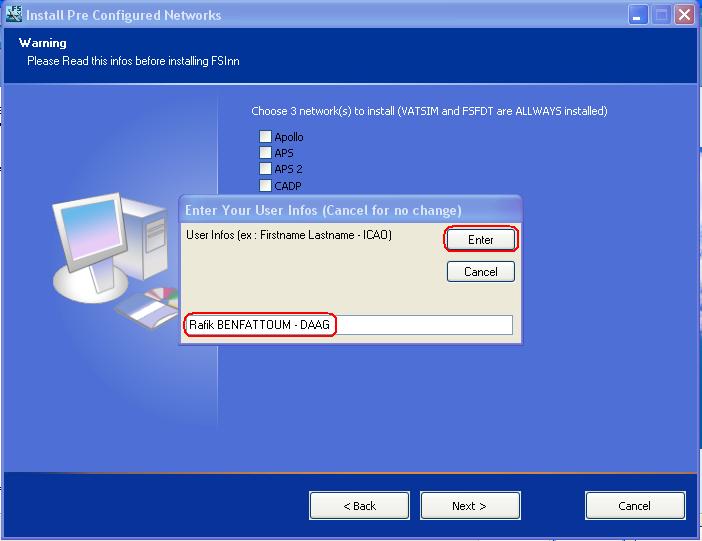The height and width of the screenshot is (541, 702).
Task: Close the Install Pre Configured Networks window
Action: pyautogui.click(x=684, y=15)
